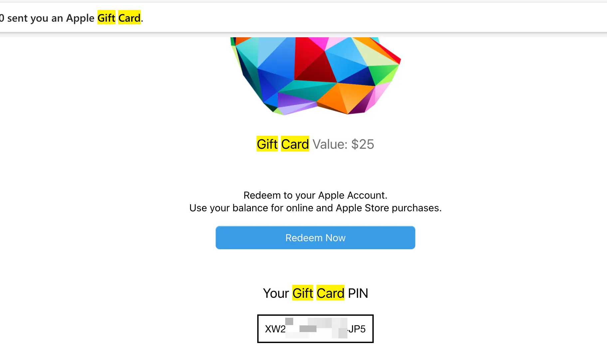Click "Redeem to your Apple Account." text

pyautogui.click(x=315, y=195)
